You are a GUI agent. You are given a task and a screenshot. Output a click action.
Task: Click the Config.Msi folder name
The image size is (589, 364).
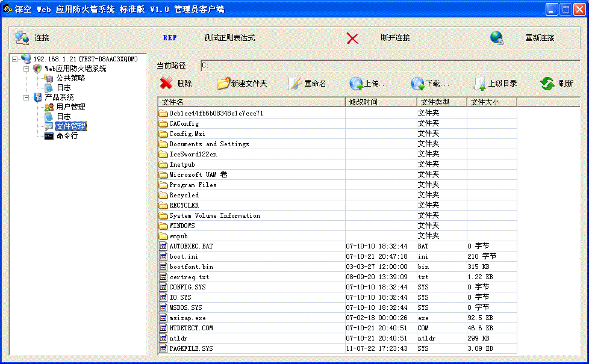[x=187, y=134]
